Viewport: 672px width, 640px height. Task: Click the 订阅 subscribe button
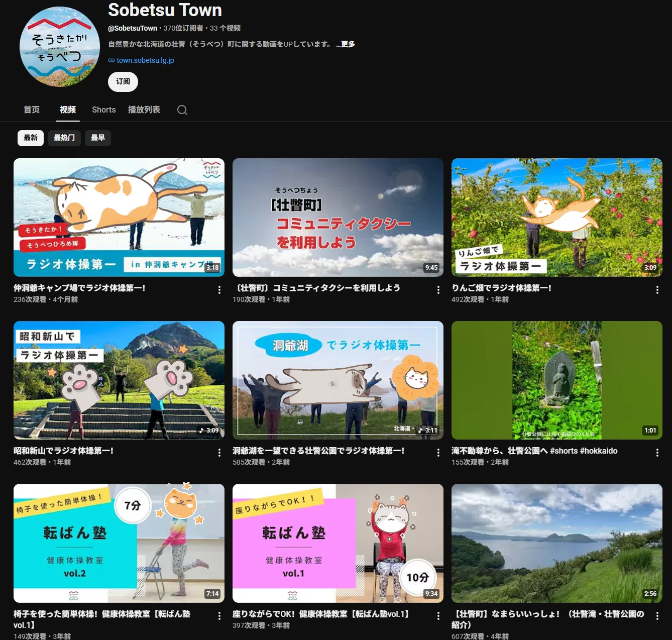123,81
